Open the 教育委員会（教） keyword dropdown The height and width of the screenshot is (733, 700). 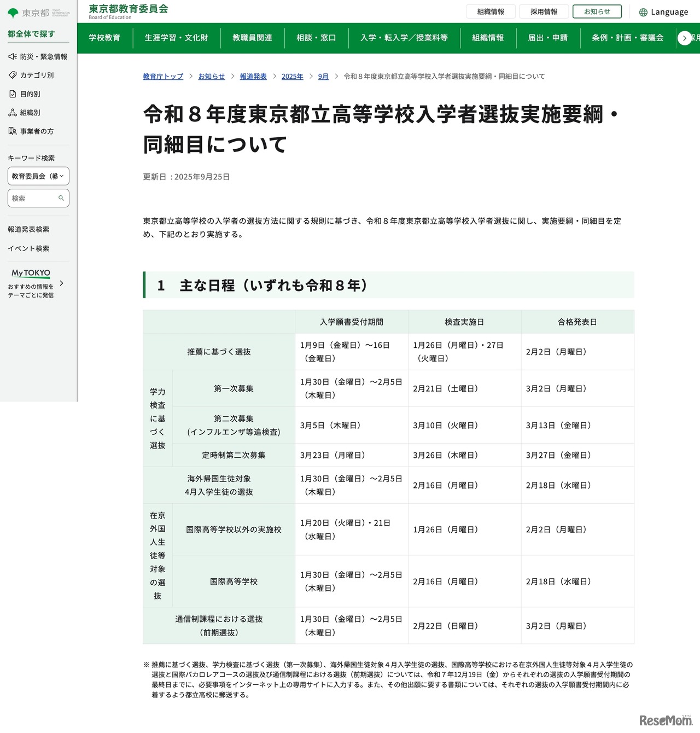[x=38, y=176]
